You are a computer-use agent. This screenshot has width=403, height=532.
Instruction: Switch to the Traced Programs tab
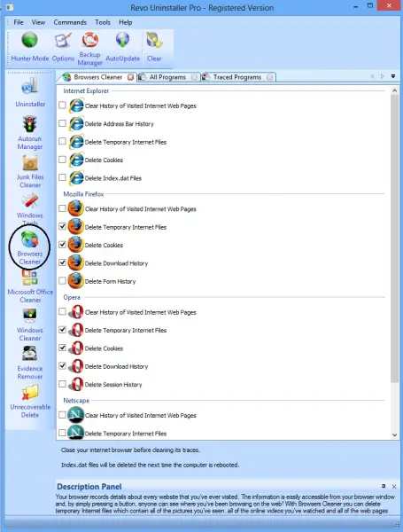pyautogui.click(x=237, y=77)
